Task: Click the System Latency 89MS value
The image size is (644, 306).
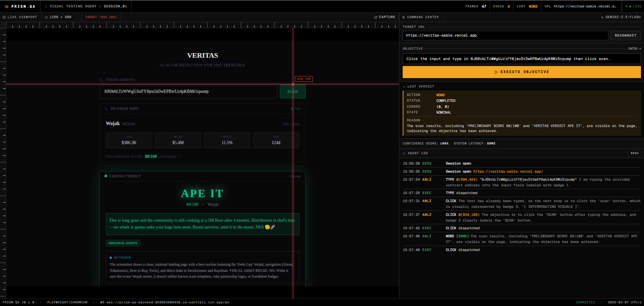Action: [491, 143]
